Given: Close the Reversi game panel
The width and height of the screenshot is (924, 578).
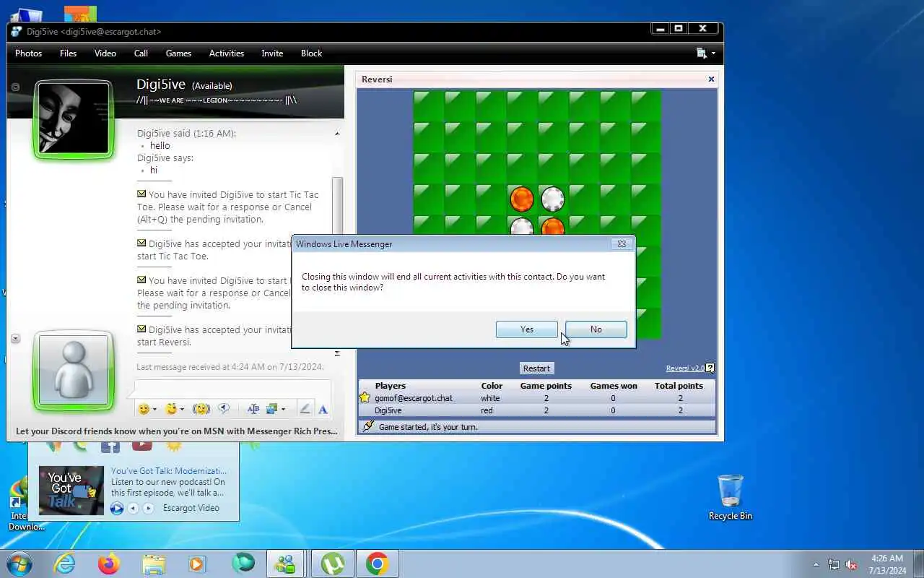Looking at the screenshot, I should click(x=711, y=79).
